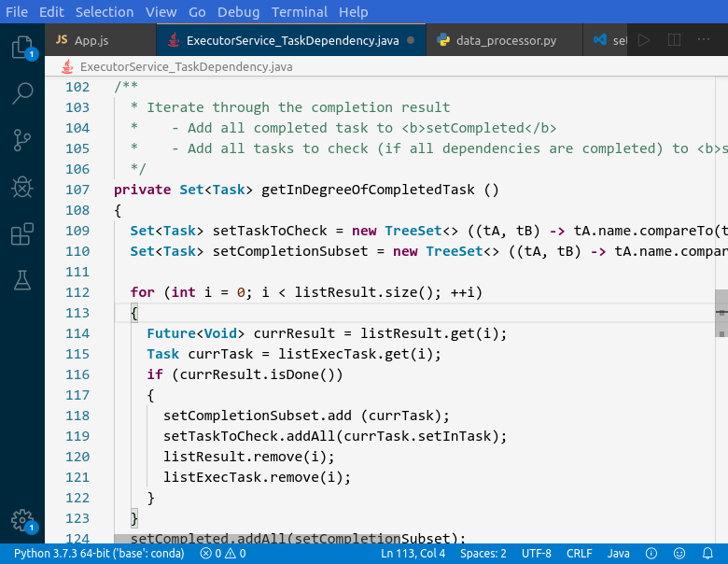Switch to the data_processor.py tab
Screen dimensions: 728x564
504,40
